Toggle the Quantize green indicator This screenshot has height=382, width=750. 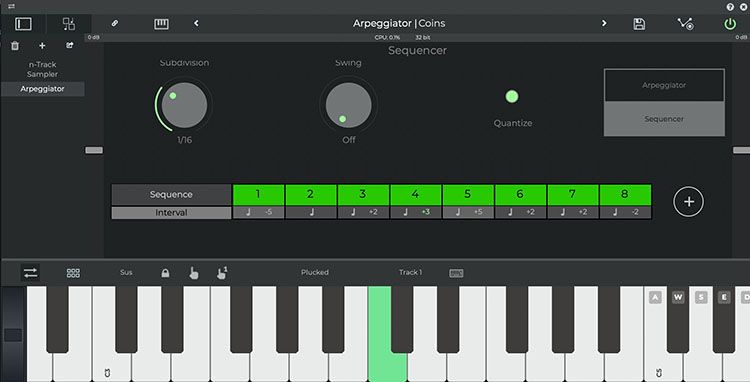(512, 97)
